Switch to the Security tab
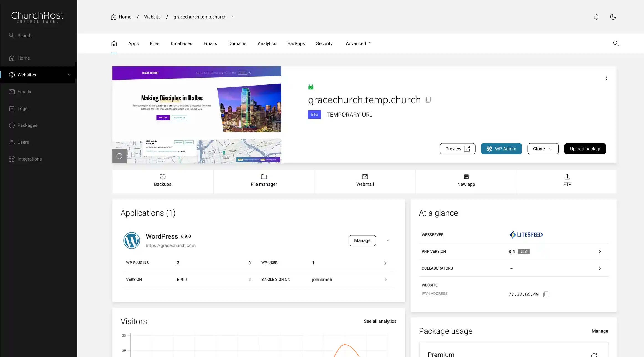 (x=324, y=43)
